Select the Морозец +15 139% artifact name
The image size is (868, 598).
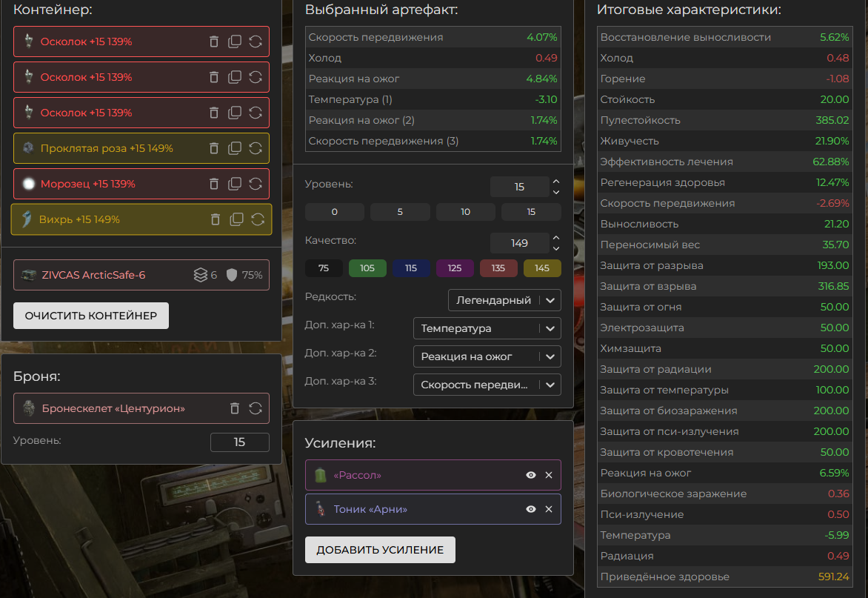click(87, 184)
